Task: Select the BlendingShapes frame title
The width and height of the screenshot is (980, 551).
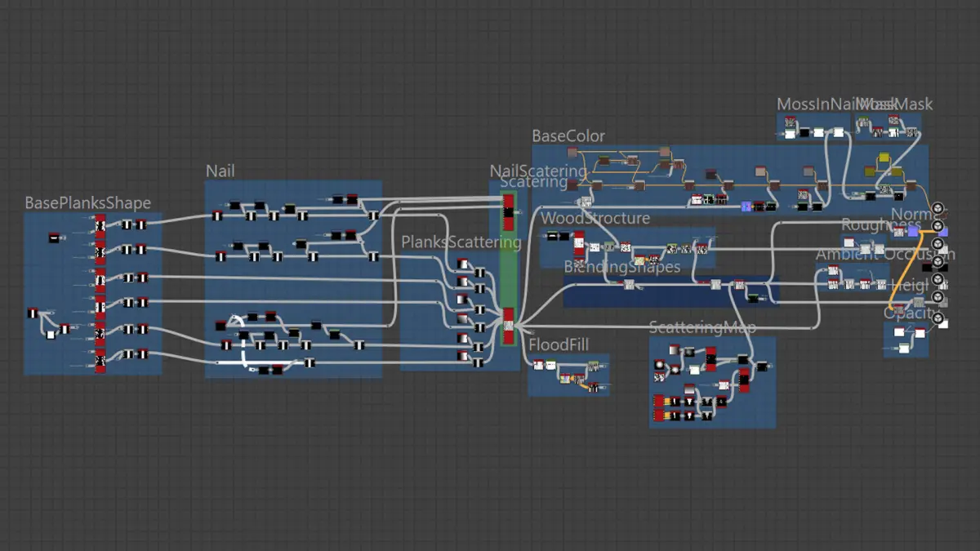Action: (622, 267)
